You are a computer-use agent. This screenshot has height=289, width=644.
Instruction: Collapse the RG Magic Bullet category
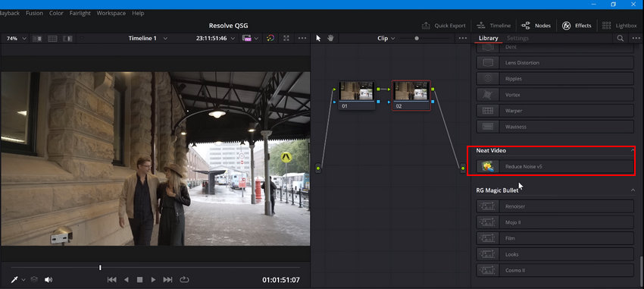[633, 190]
